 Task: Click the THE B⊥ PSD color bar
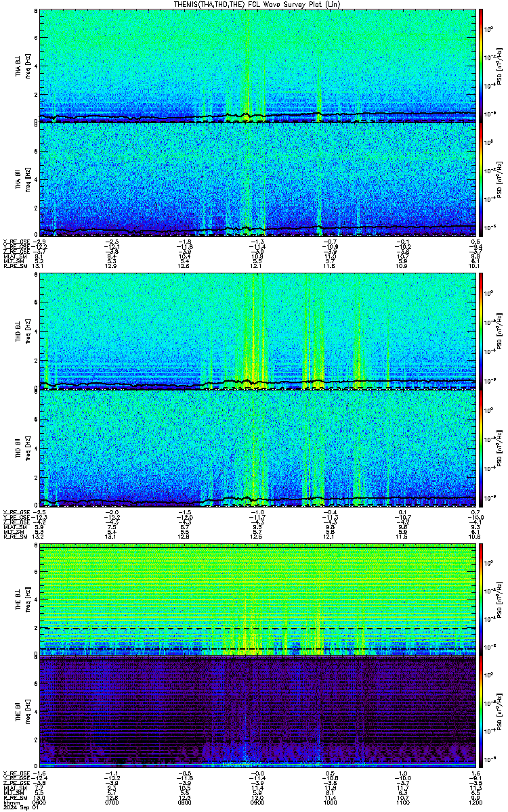481,600
